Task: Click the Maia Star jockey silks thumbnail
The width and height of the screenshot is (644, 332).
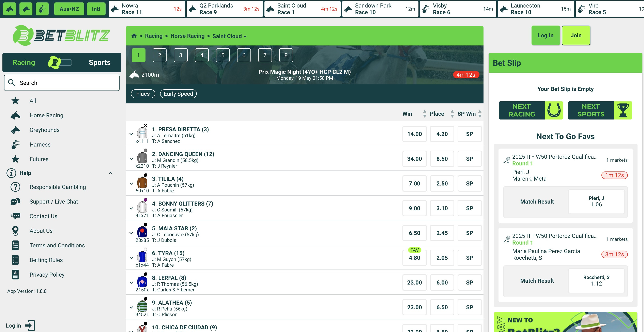Action: (x=142, y=231)
